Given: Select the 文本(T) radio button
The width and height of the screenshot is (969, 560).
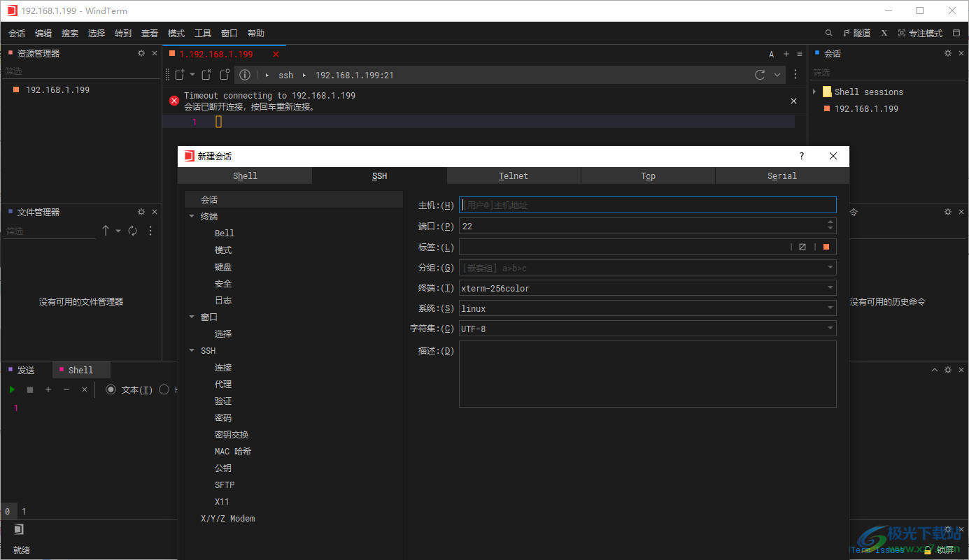Looking at the screenshot, I should click(111, 389).
